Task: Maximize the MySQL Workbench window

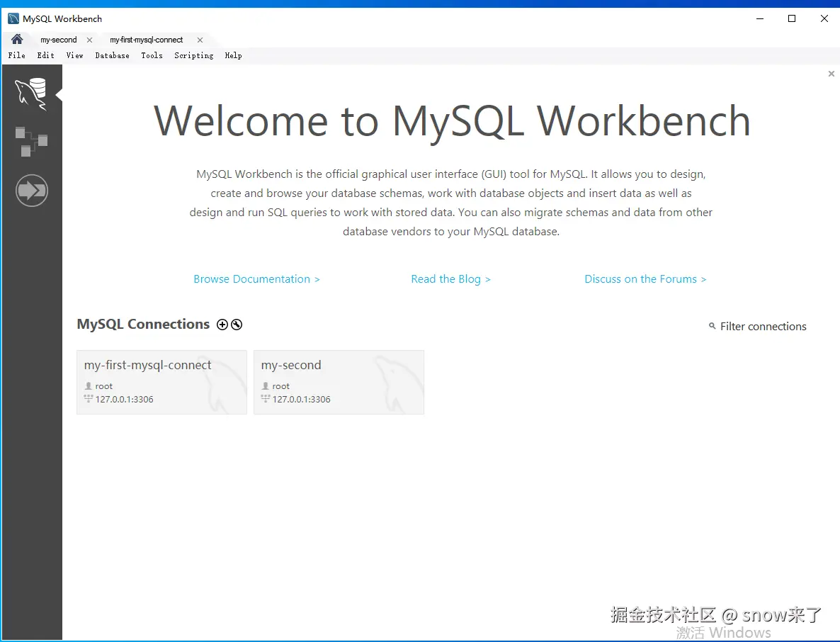Action: pos(792,18)
